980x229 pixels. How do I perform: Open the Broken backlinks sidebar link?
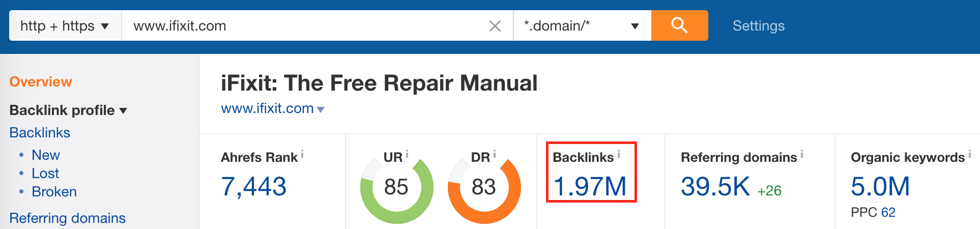tap(54, 191)
